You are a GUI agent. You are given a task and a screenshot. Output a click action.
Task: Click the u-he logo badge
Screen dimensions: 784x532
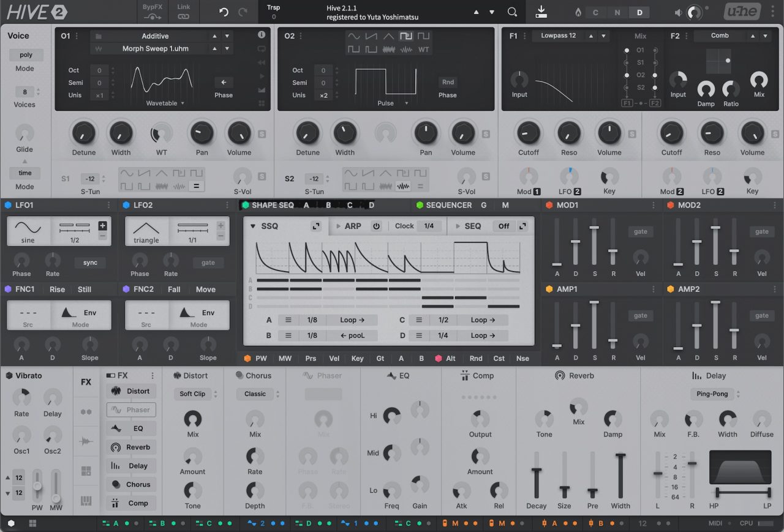point(742,12)
